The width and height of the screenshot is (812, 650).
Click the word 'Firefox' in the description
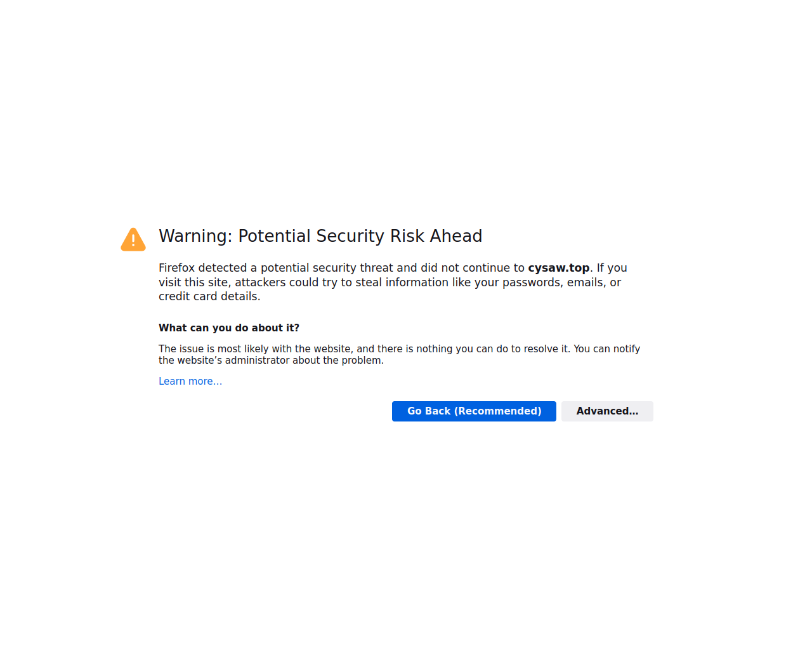click(x=177, y=268)
